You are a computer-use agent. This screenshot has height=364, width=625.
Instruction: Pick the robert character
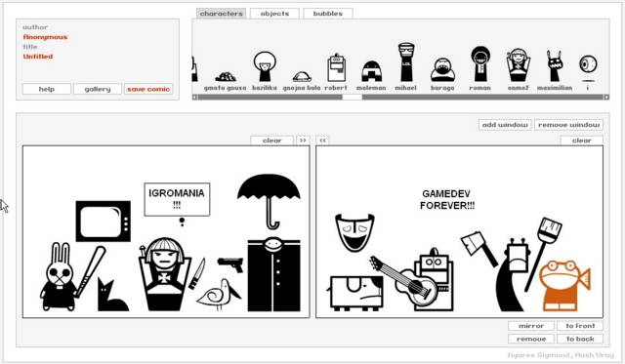click(x=336, y=67)
